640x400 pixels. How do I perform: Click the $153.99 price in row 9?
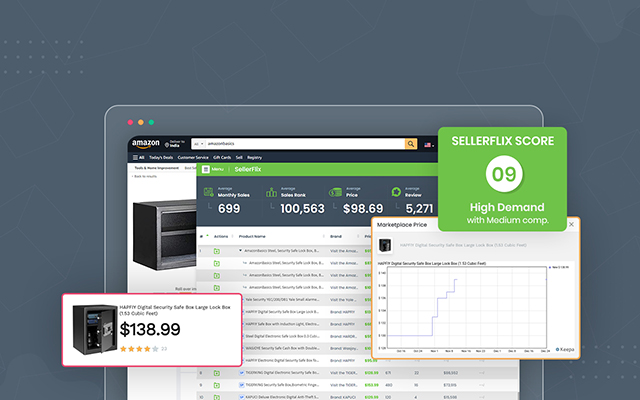coord(371,385)
